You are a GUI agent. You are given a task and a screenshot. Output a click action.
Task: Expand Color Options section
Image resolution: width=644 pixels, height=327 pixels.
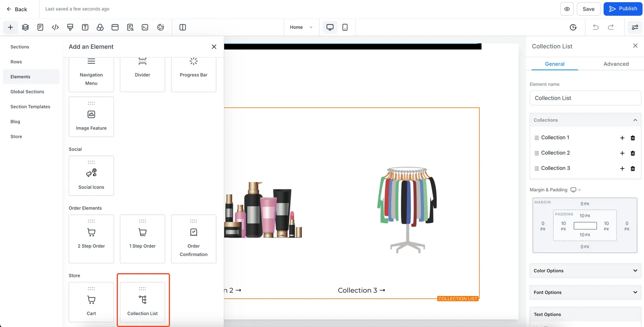pyautogui.click(x=585, y=271)
